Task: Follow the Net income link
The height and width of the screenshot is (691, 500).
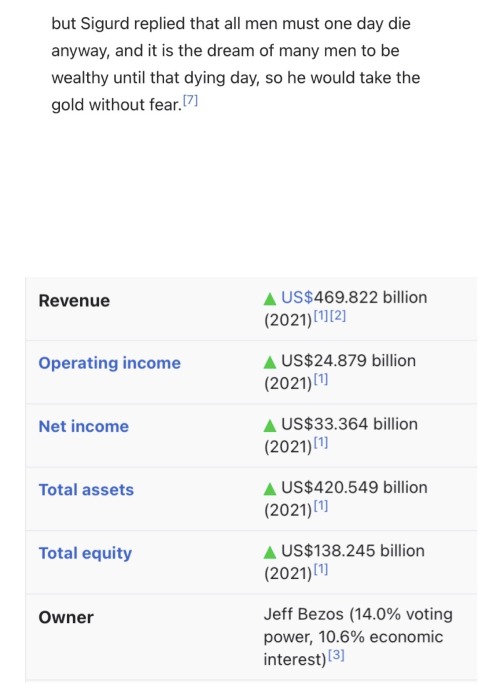Action: (84, 426)
